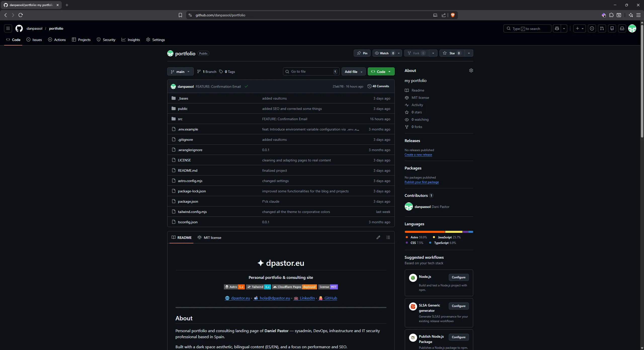This screenshot has height=350, width=644.
Task: Open the astro.config.mjs file
Action: 190,181
